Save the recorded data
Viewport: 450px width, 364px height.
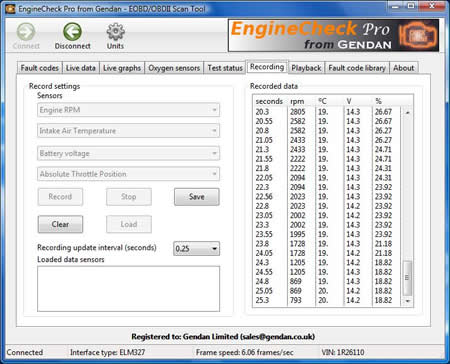tap(197, 197)
